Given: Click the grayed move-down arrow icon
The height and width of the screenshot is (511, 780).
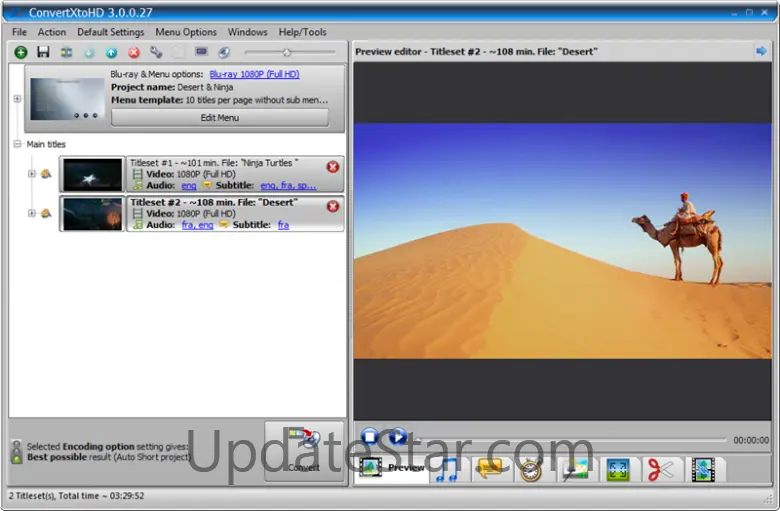Looking at the screenshot, I should pos(89,52).
